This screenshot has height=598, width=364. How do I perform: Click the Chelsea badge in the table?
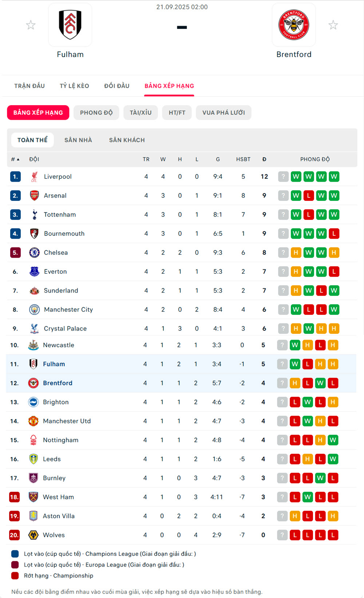(x=34, y=253)
